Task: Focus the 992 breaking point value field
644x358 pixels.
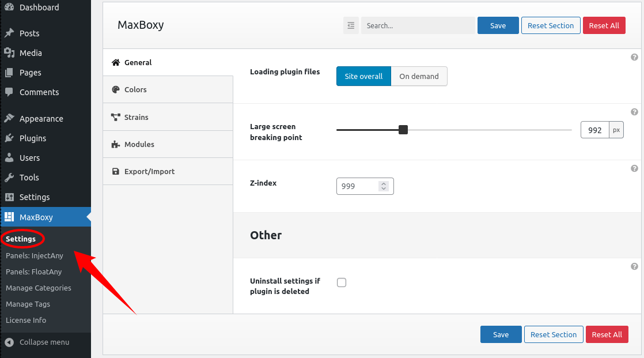Action: (594, 130)
